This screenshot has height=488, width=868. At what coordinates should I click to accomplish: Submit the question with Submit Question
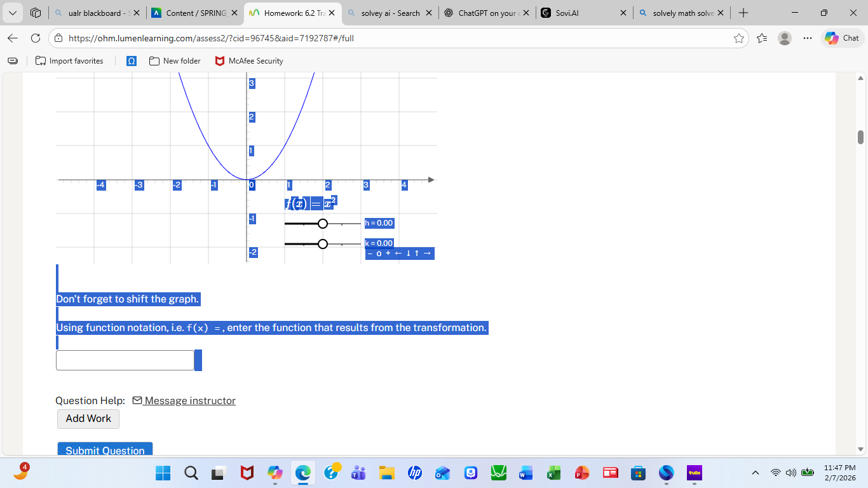coord(105,449)
